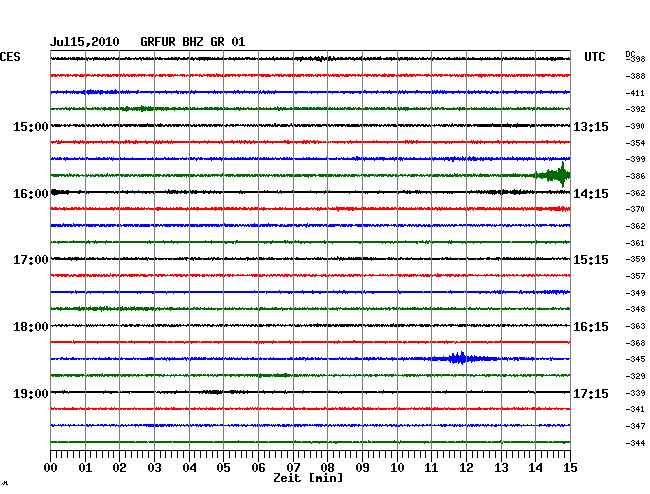Select minute tick label 10

(397, 467)
